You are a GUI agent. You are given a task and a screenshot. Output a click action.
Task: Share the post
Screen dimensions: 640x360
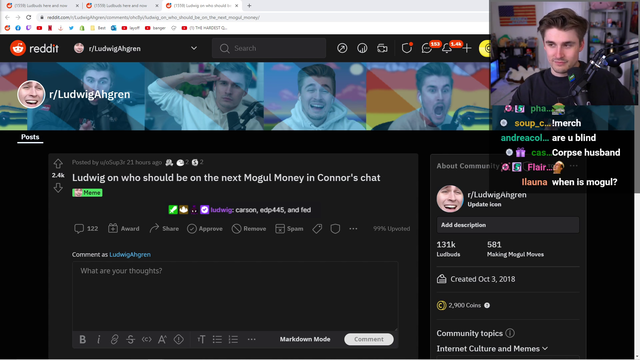164,229
